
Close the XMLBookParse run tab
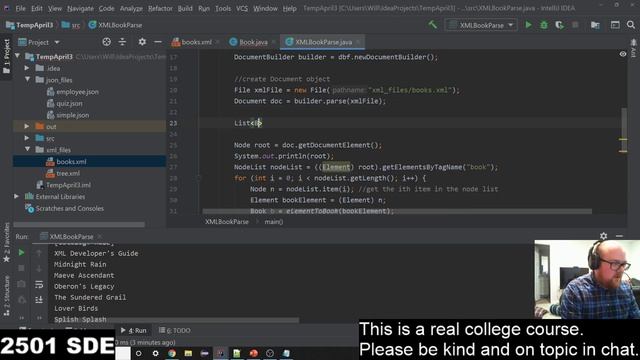(x=100, y=236)
